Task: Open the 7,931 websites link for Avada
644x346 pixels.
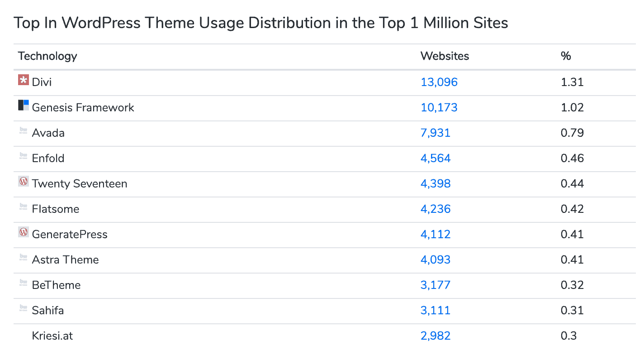Action: point(436,133)
